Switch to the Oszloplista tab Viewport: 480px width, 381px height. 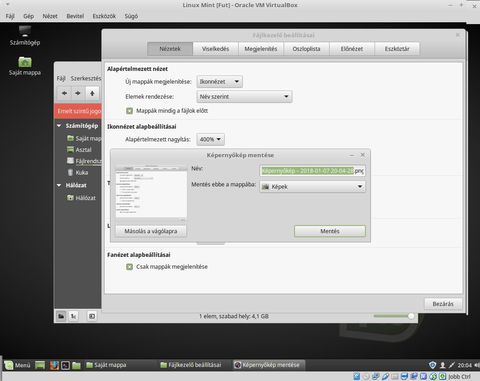(306, 49)
